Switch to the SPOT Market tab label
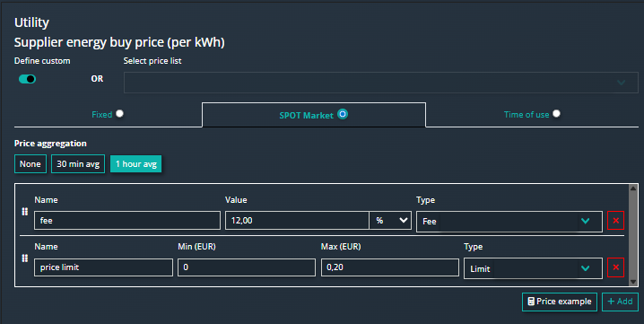The height and width of the screenshot is (324, 644). [307, 116]
